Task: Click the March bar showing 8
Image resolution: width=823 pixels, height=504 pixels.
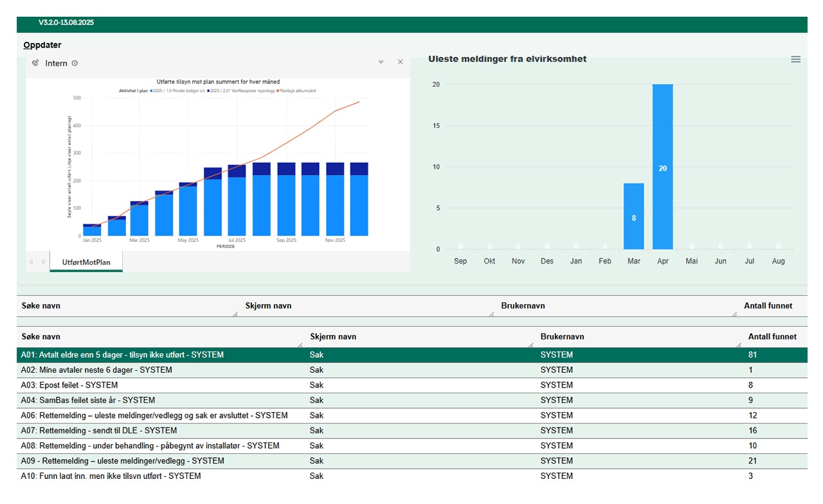Action: click(633, 217)
